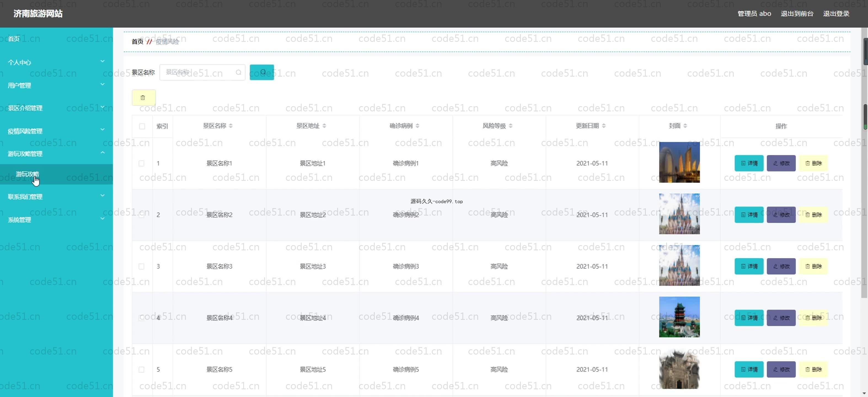
Task: Expand 用户管理 sidebar chevron
Action: [x=103, y=84]
